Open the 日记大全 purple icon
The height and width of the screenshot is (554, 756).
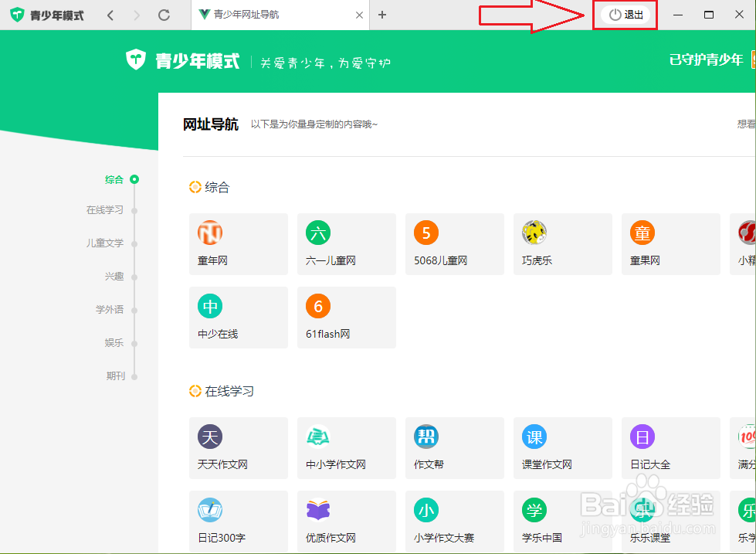(x=670, y=448)
